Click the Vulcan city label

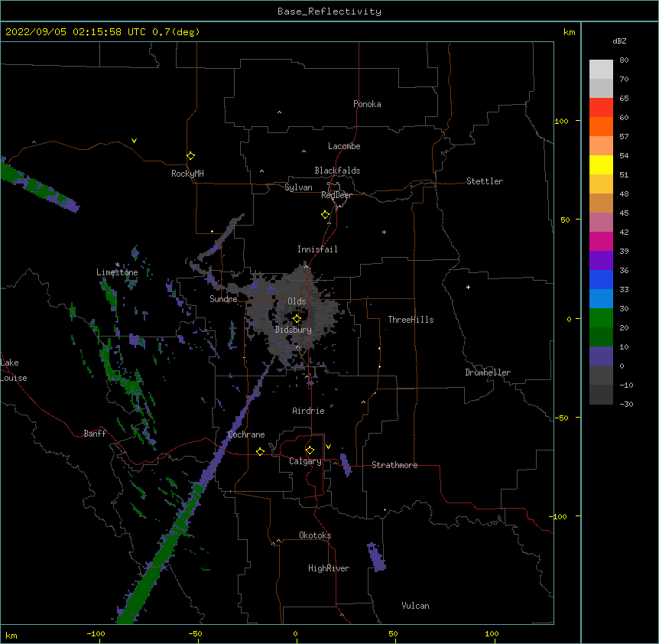[415, 606]
